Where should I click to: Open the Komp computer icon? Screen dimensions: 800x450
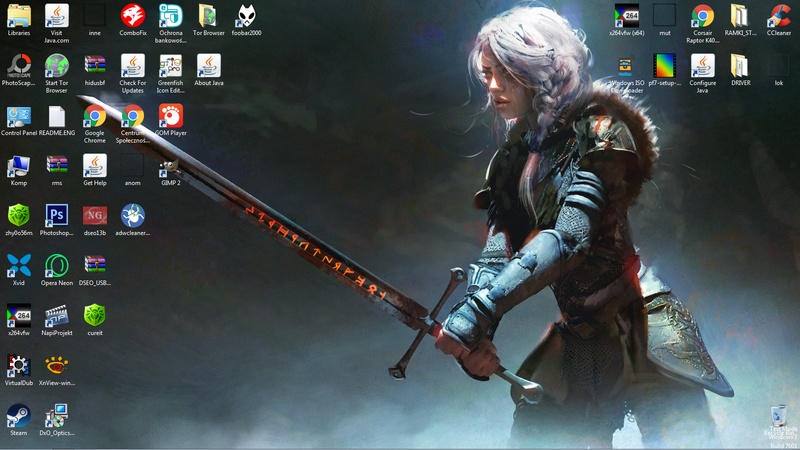pos(19,166)
